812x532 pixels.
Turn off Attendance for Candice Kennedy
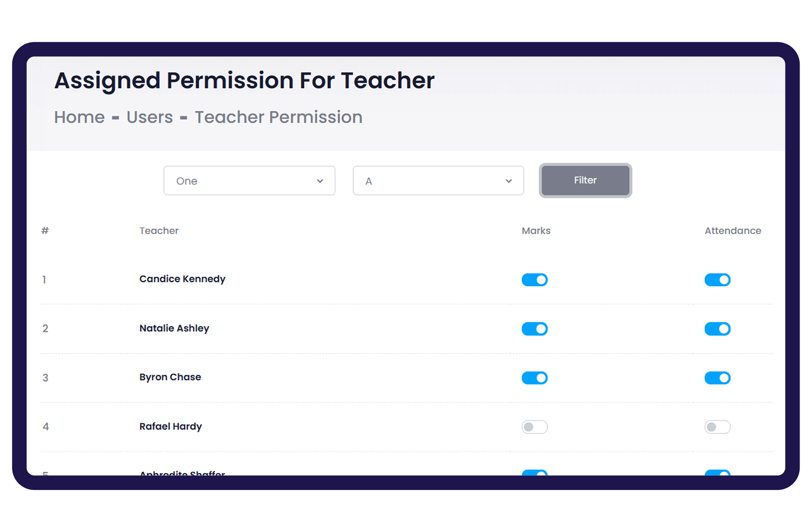[x=717, y=280]
